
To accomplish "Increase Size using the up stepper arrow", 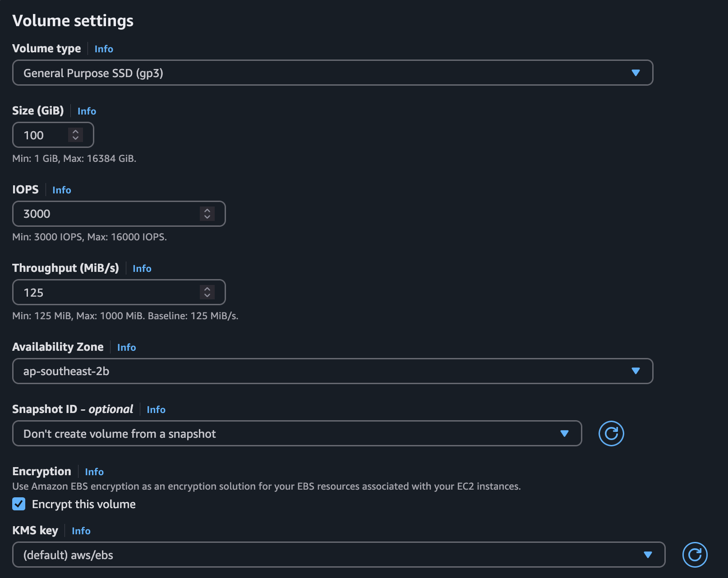I will tap(75, 132).
